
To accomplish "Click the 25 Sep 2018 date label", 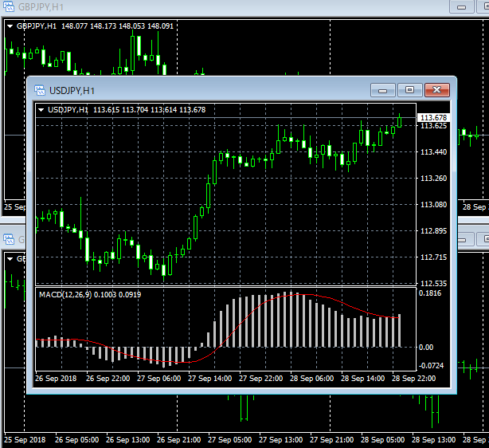I will tap(25, 440).
